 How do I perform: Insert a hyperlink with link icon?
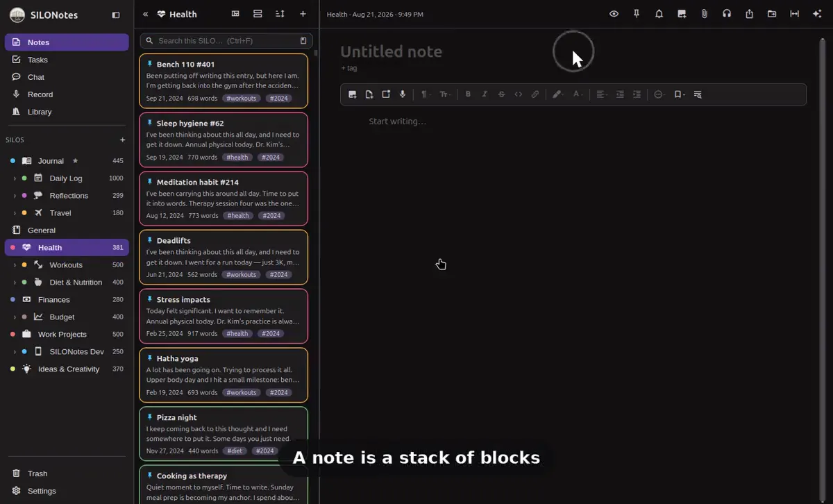tap(535, 94)
